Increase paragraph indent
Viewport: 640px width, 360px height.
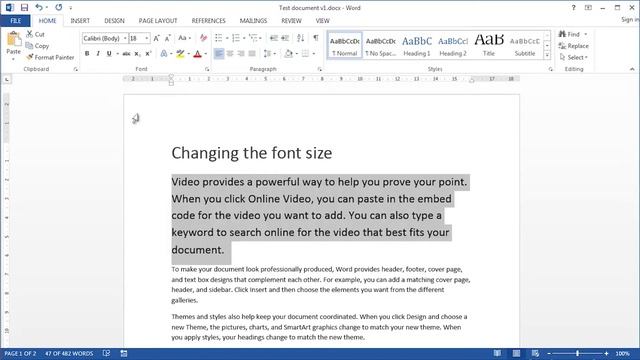pyautogui.click(x=285, y=38)
